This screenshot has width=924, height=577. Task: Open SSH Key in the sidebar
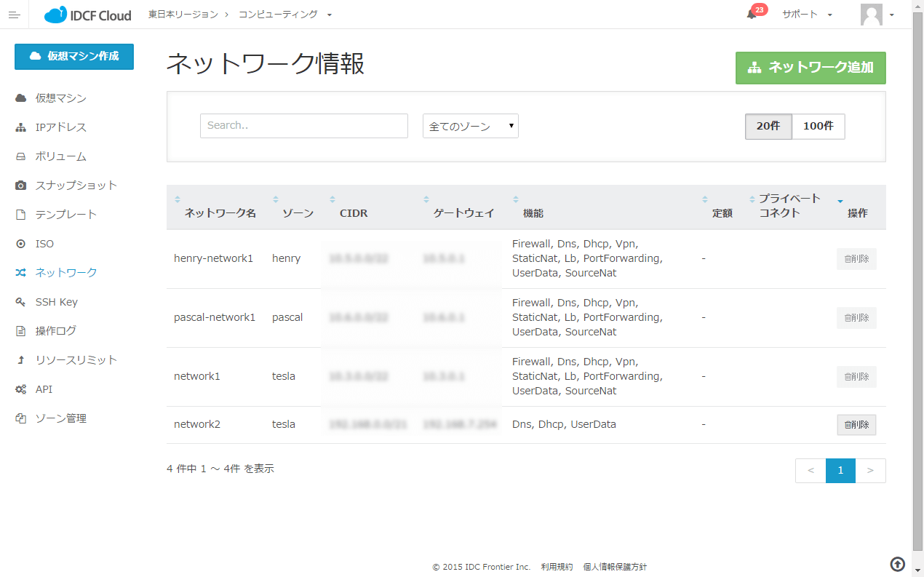click(56, 302)
